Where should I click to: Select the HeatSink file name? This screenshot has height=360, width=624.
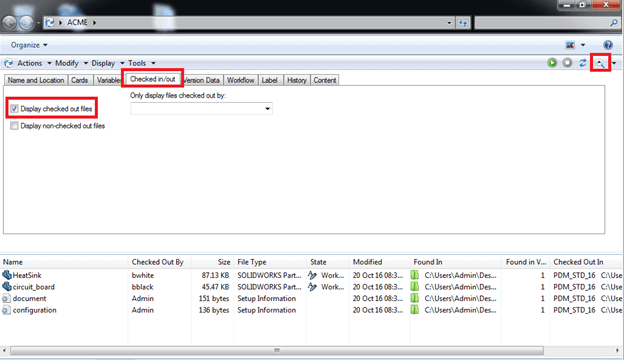(27, 275)
